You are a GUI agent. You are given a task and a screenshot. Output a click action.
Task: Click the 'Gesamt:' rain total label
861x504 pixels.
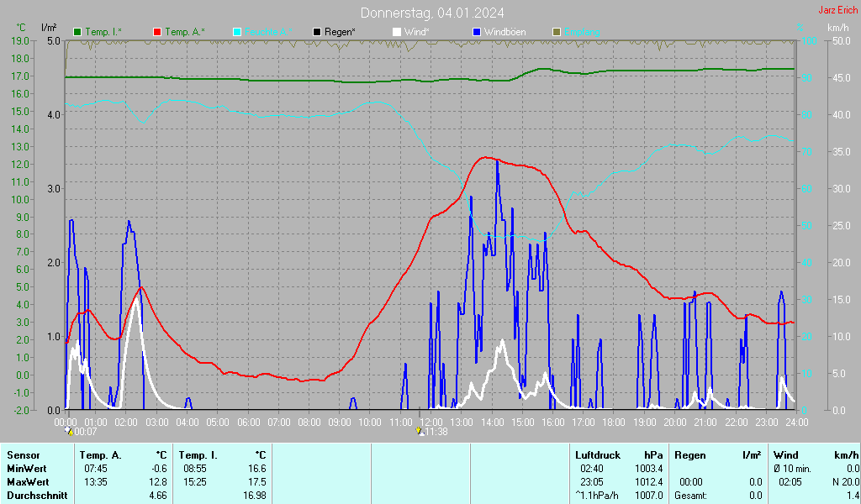[691, 496]
